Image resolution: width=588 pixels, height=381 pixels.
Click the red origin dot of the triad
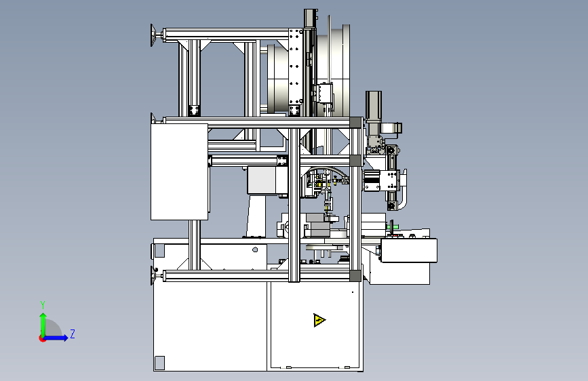[x=42, y=338]
